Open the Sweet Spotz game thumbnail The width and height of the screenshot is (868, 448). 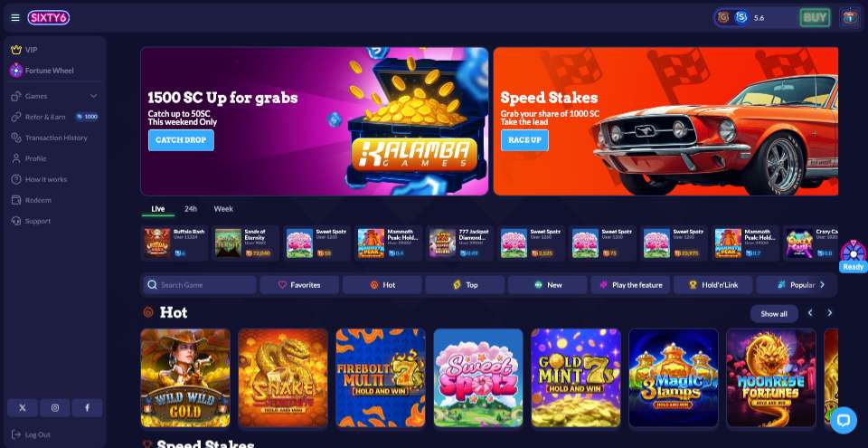click(x=478, y=378)
